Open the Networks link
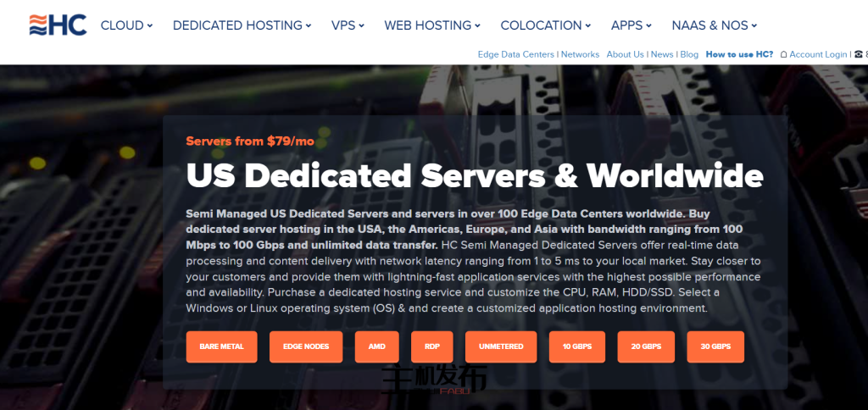Viewport: 868px width, 410px height. click(580, 54)
